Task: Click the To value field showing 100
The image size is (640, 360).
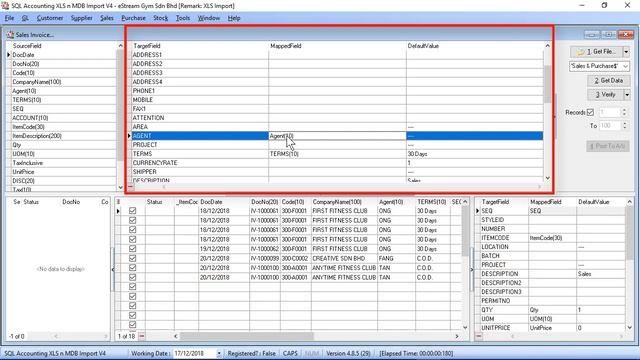Action: click(x=609, y=126)
